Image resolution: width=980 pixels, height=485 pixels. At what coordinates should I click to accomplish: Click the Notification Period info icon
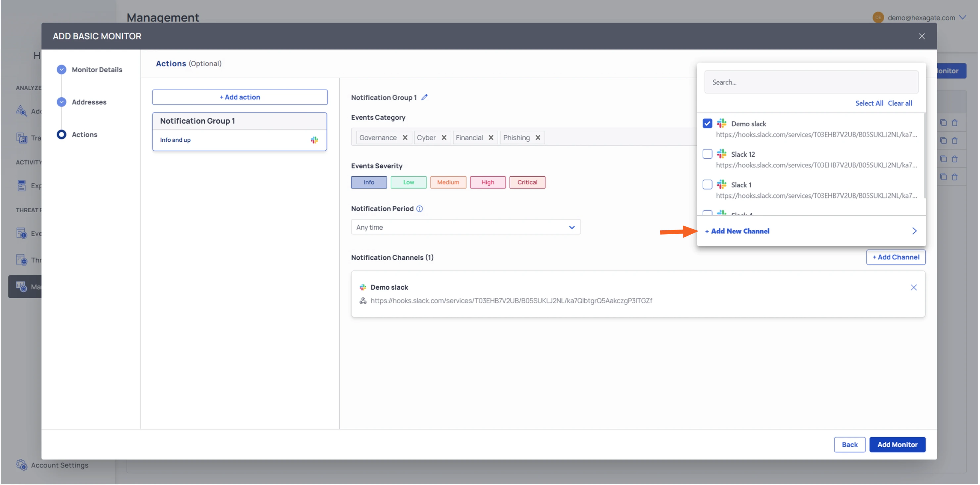(419, 209)
